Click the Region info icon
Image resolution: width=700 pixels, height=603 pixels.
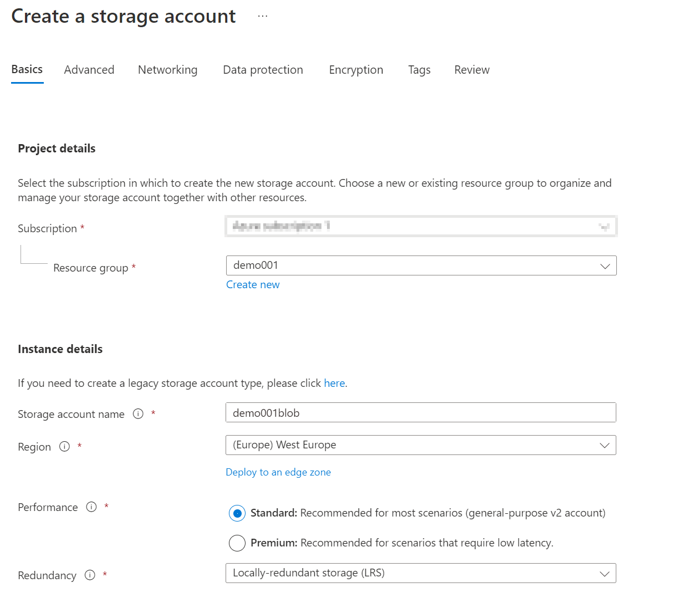point(64,447)
